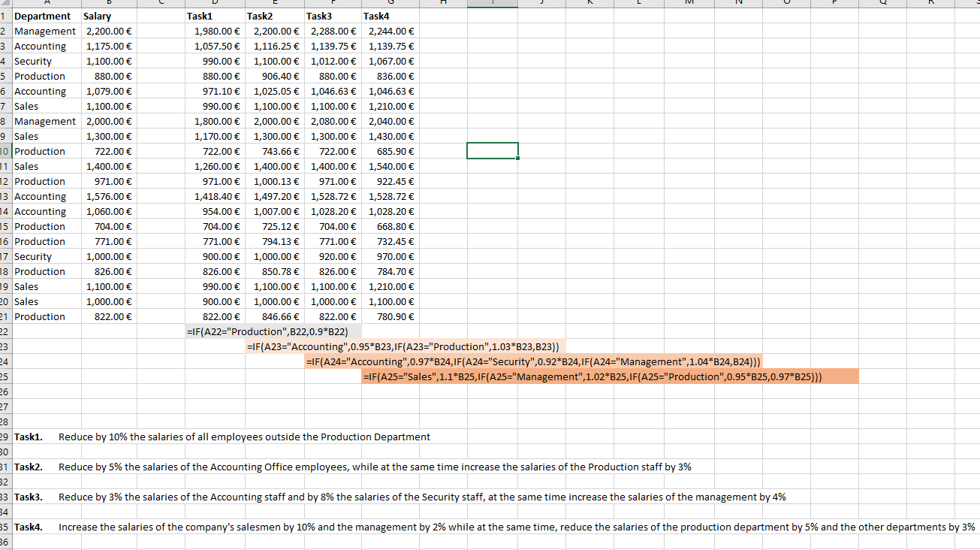Select the salary cell 1,576.00 €
This screenshot has height=550, width=980.
pyautogui.click(x=109, y=196)
